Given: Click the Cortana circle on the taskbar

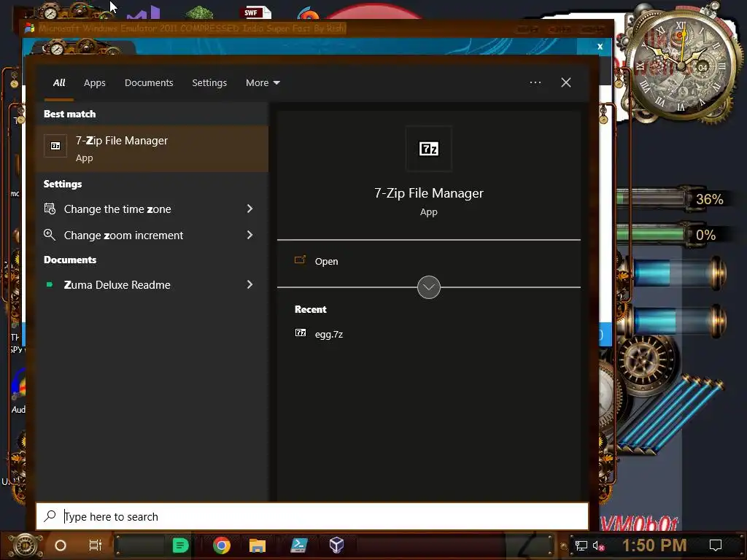Looking at the screenshot, I should [x=60, y=545].
